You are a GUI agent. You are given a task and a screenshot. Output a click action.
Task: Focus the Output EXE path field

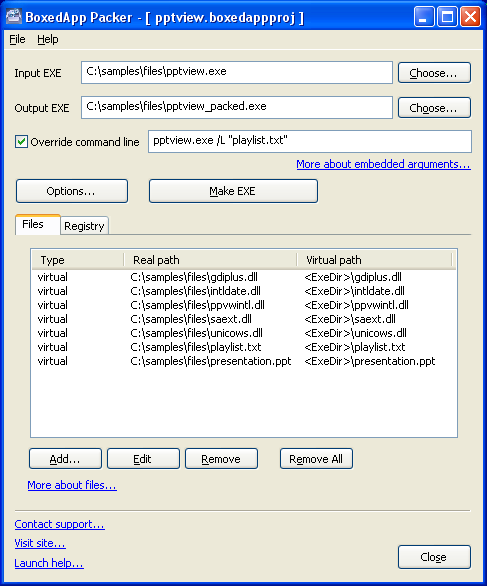tap(237, 108)
